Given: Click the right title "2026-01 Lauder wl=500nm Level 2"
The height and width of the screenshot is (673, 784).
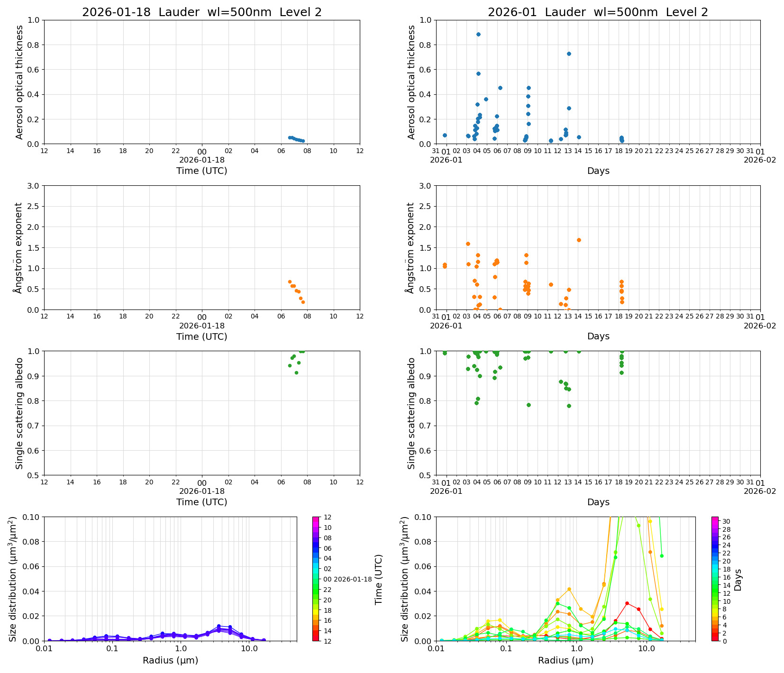Looking at the screenshot, I should click(598, 12).
